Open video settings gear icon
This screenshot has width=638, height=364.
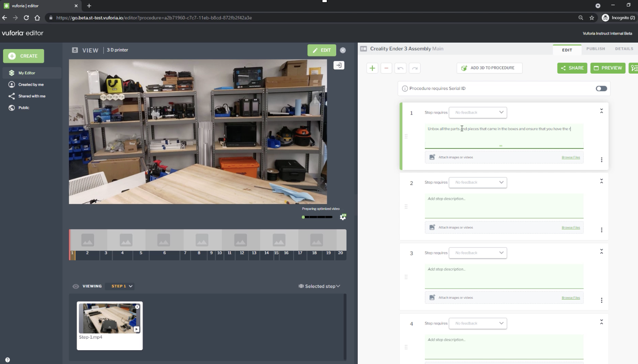[343, 217]
